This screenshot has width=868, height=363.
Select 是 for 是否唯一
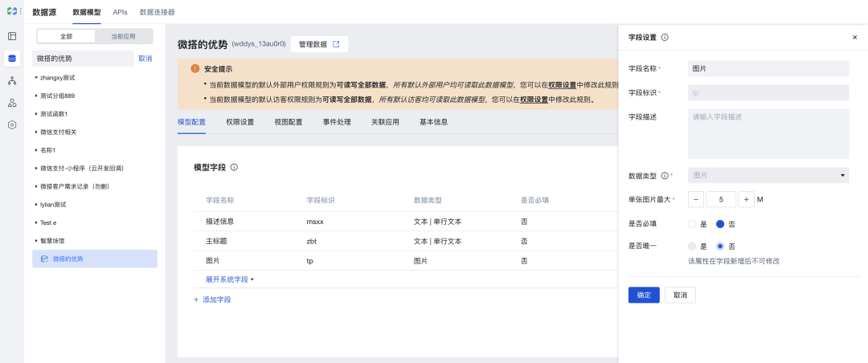click(x=691, y=247)
